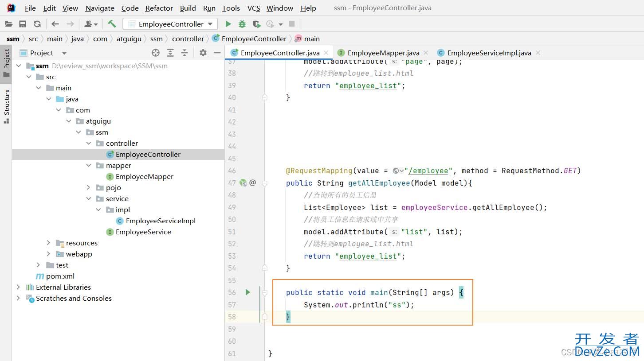Open dropdown arrow next to profiler icon

tap(280, 24)
